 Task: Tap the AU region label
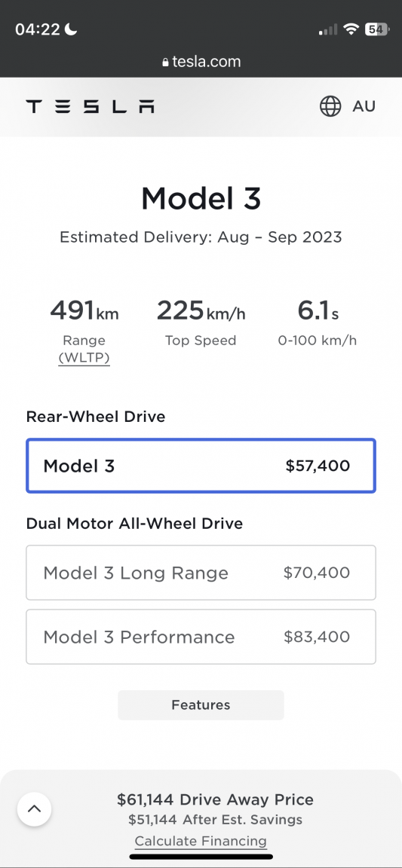[x=364, y=106]
